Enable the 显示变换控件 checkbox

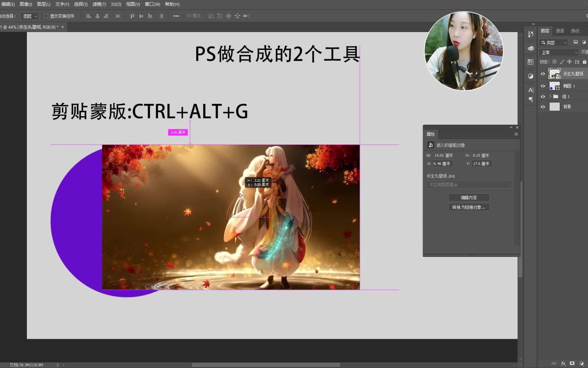pos(46,16)
